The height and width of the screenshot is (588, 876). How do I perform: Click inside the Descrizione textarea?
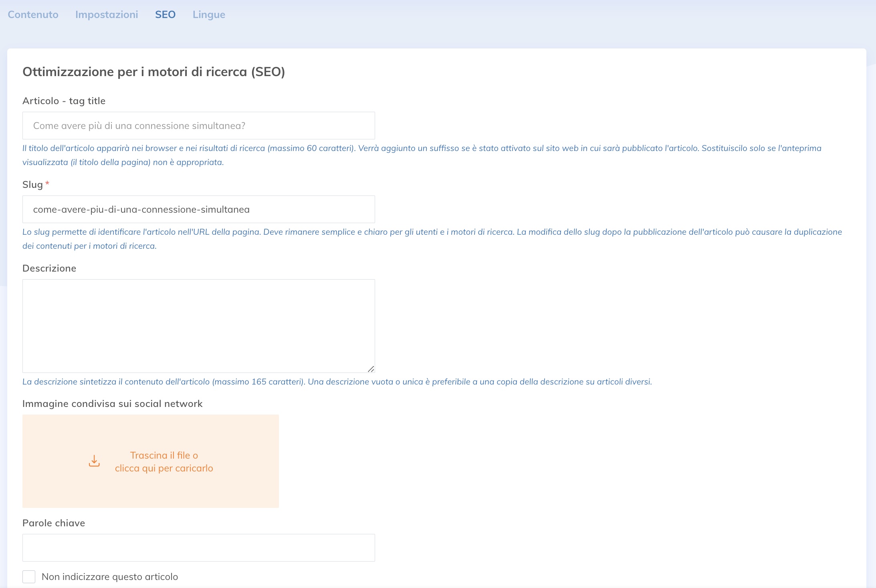click(199, 326)
